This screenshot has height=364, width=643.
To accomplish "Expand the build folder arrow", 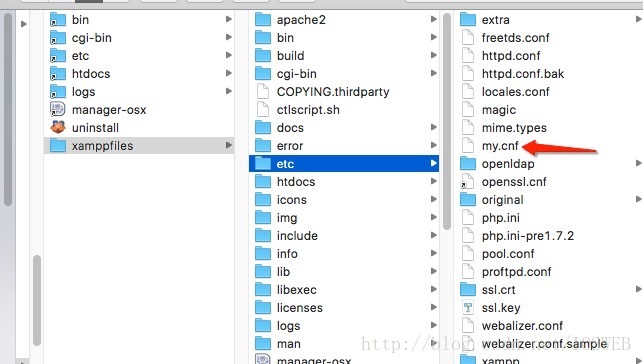I will point(433,55).
